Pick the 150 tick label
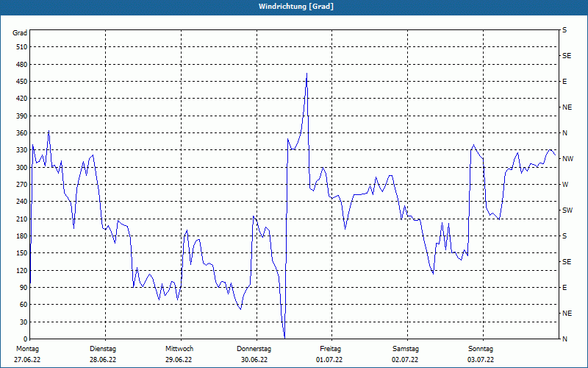 point(21,253)
